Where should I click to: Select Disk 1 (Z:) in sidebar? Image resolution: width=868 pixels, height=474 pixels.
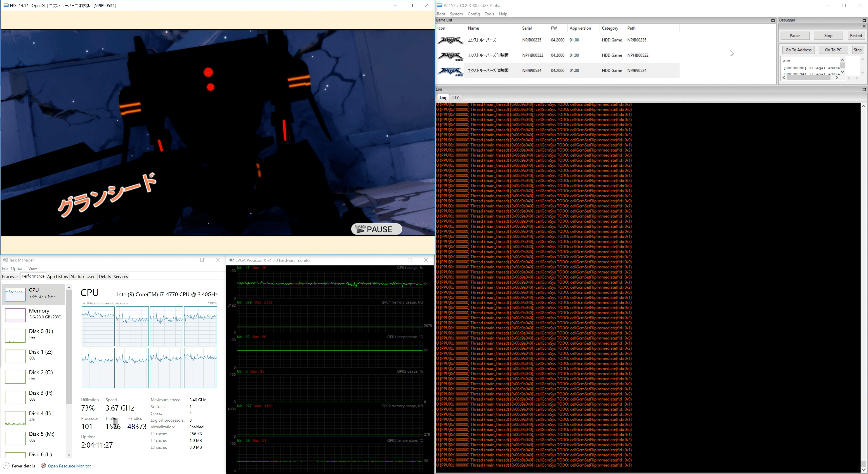tap(33, 356)
